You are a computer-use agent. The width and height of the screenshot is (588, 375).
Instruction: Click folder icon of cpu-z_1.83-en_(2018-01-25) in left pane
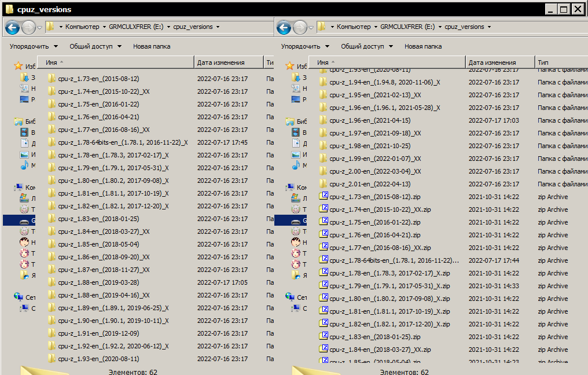[x=52, y=218]
